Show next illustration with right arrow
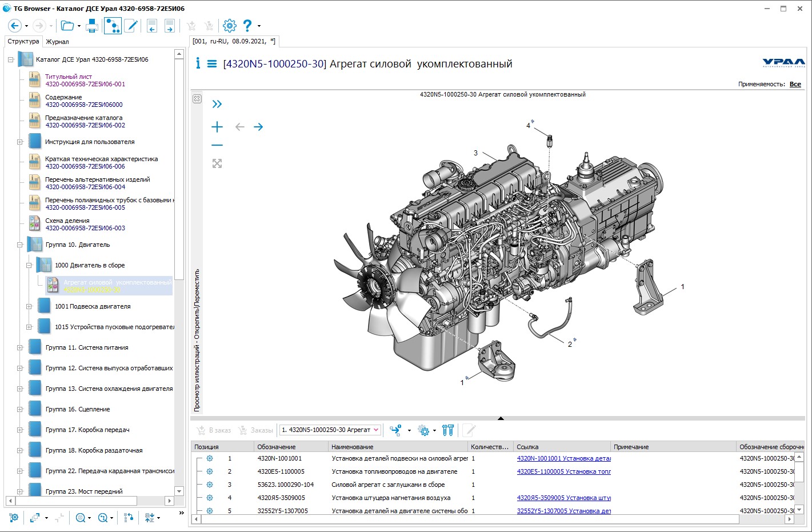The width and height of the screenshot is (812, 532). pos(258,127)
